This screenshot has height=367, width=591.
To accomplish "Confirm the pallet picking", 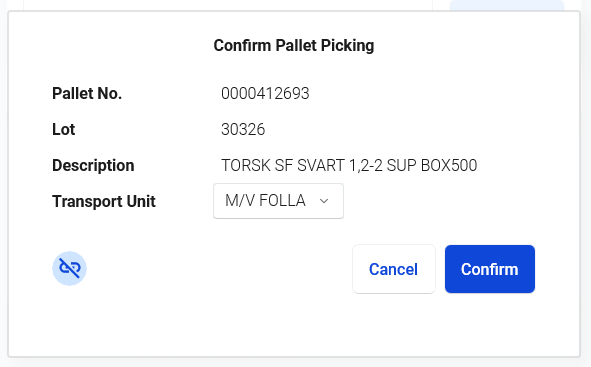I will [x=490, y=269].
